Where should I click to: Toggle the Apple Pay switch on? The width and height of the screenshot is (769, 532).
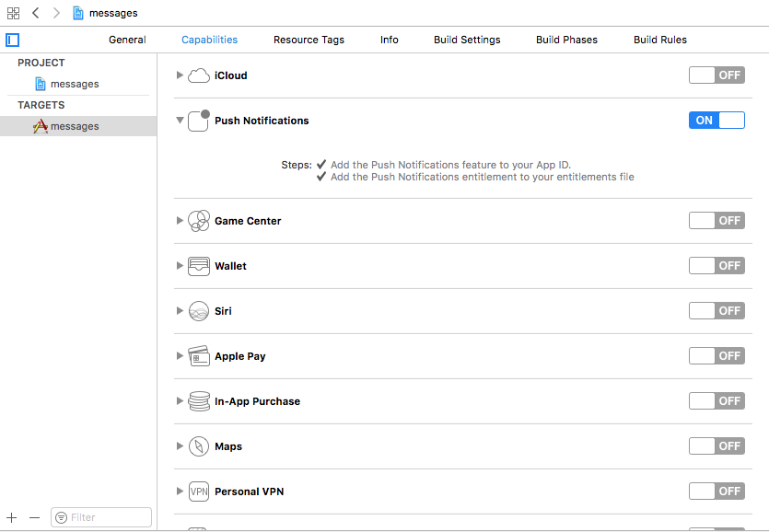click(x=717, y=355)
